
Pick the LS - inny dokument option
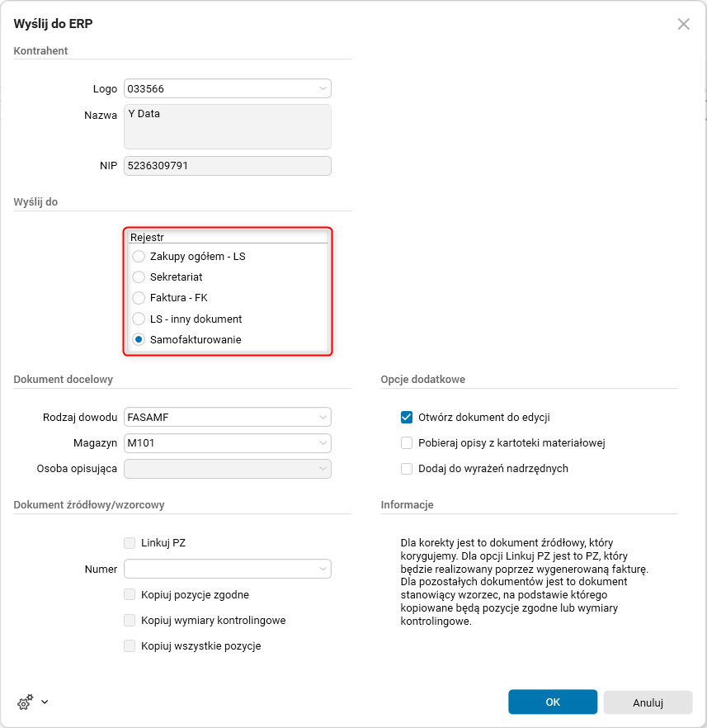coord(139,319)
